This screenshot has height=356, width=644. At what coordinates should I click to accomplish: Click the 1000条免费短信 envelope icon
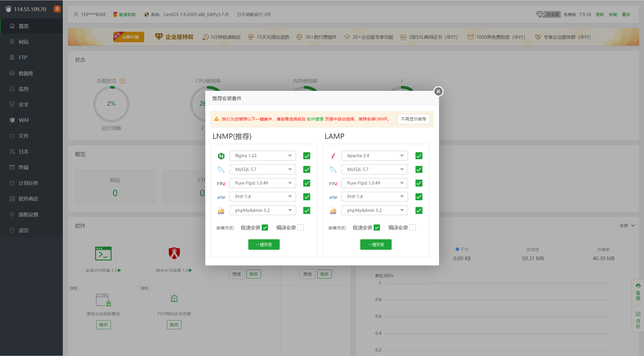470,37
